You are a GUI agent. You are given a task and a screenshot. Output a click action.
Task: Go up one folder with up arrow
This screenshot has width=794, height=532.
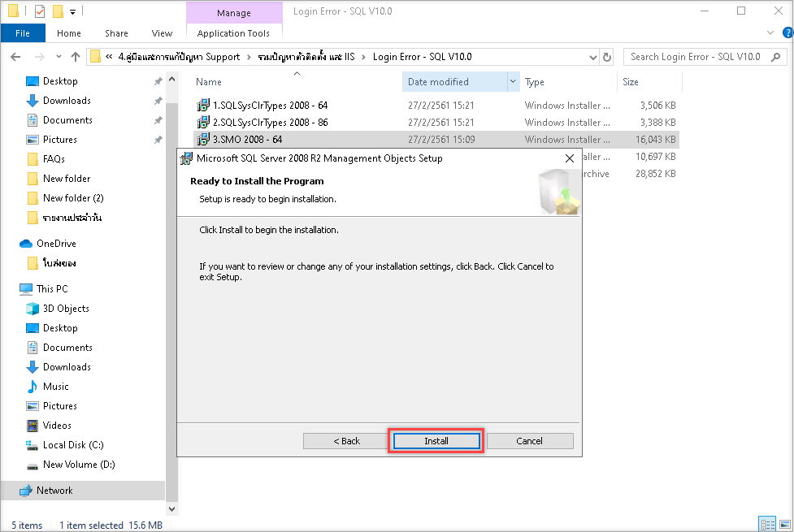tap(76, 57)
